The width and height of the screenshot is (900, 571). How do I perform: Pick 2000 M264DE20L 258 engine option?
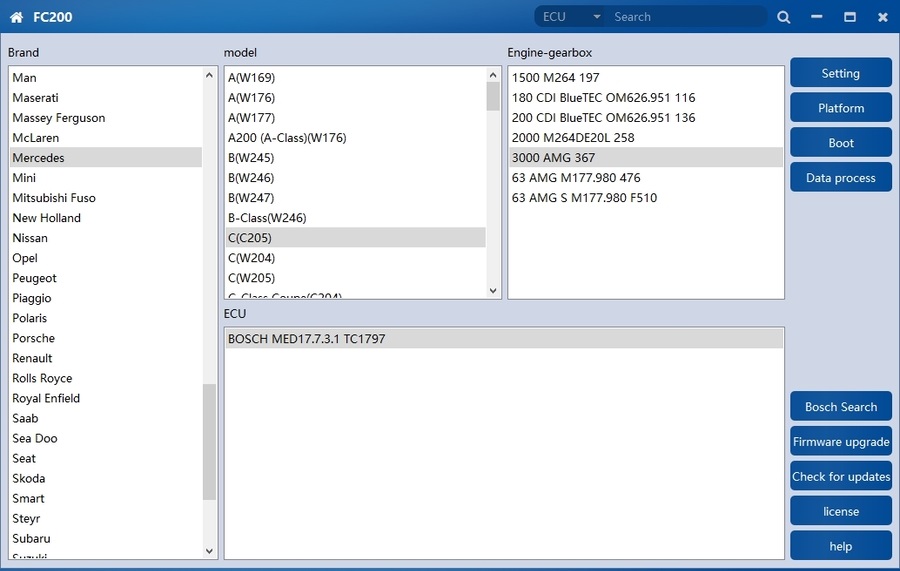572,138
